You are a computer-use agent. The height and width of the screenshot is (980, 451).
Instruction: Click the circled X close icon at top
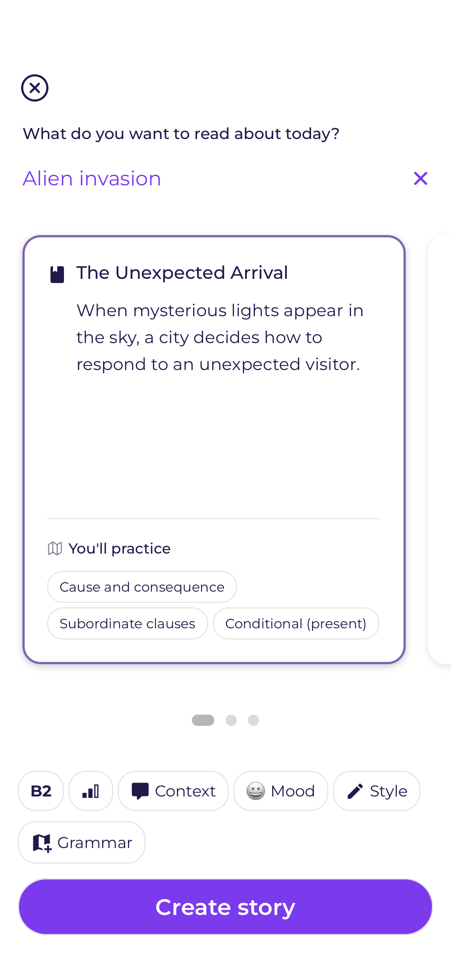(x=35, y=88)
